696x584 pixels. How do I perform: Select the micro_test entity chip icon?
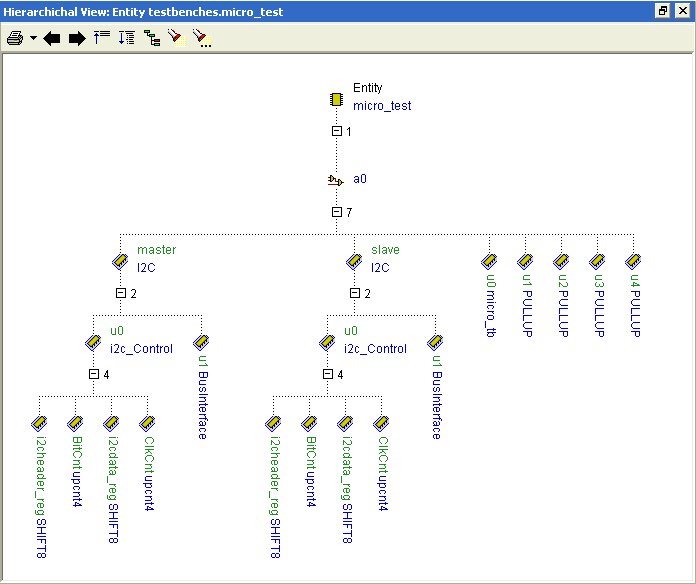click(x=337, y=99)
